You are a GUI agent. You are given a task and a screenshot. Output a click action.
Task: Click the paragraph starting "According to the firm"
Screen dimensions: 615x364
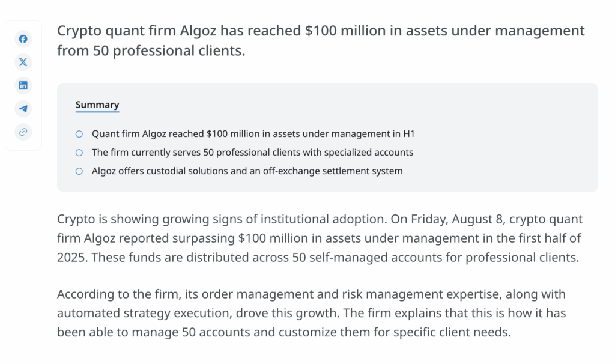[x=311, y=313]
